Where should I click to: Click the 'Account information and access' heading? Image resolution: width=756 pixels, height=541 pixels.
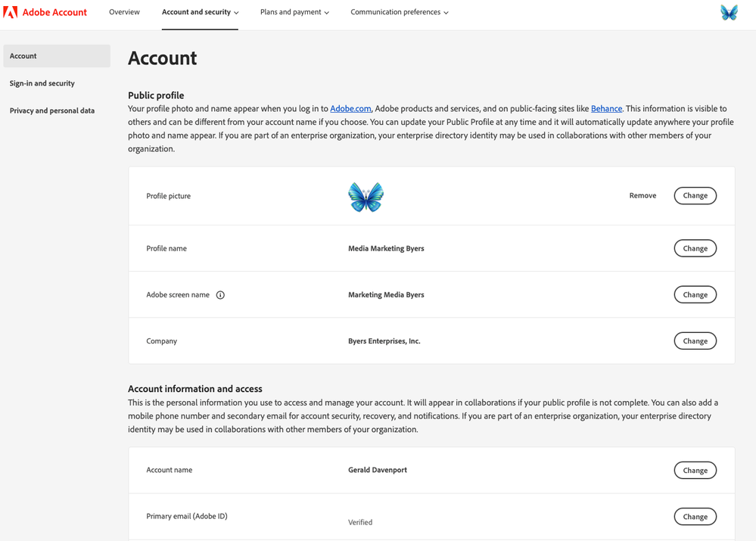pyautogui.click(x=194, y=389)
